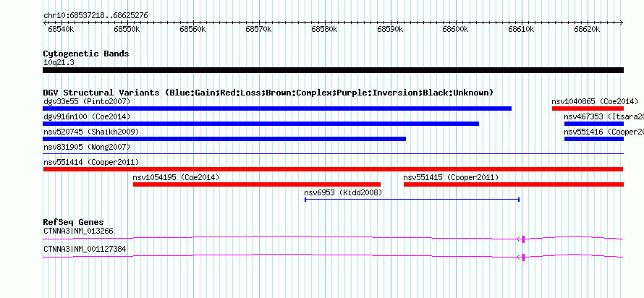Image resolution: width=644 pixels, height=298 pixels.
Task: Click the 68620k ruler tick label
Action: [x=587, y=30]
